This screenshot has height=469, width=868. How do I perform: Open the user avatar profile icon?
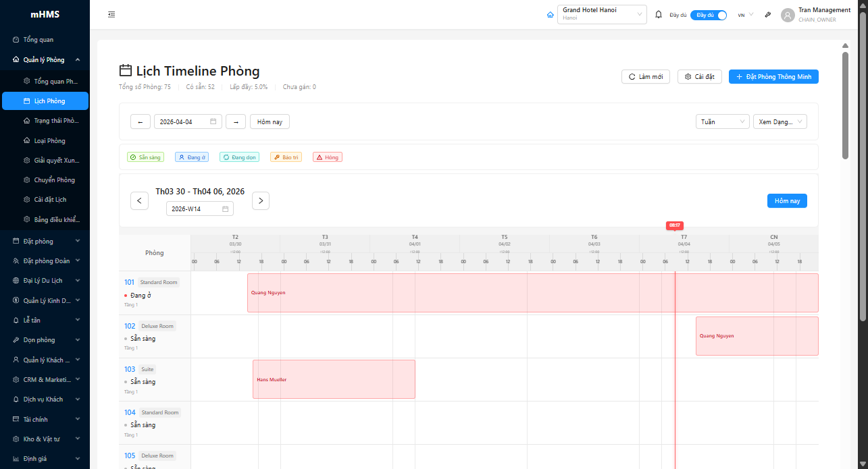788,15
